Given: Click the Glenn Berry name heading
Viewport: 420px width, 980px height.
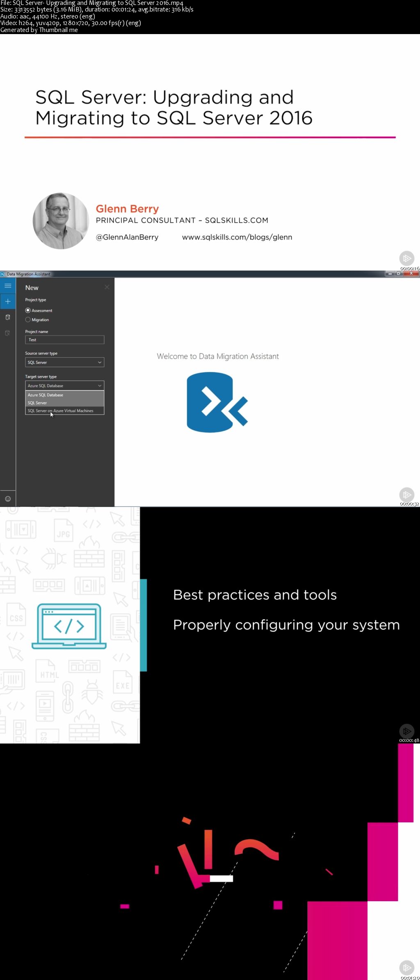Looking at the screenshot, I should 127,209.
